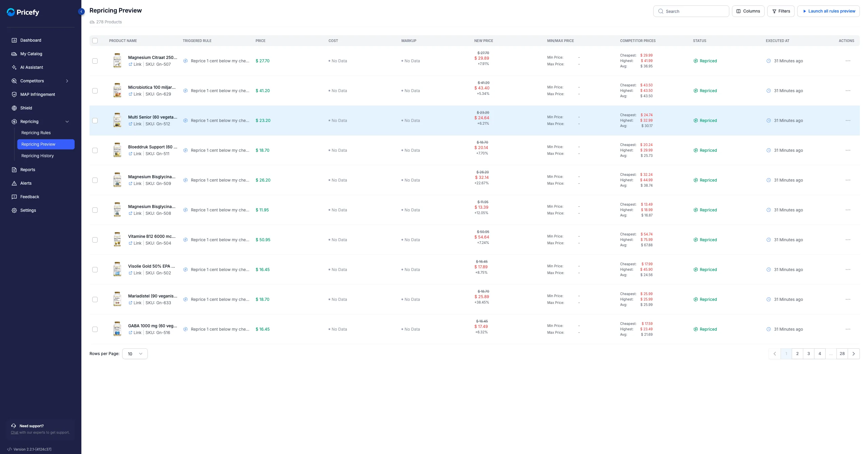Open actions menu for Microbiotica row

pos(848,91)
